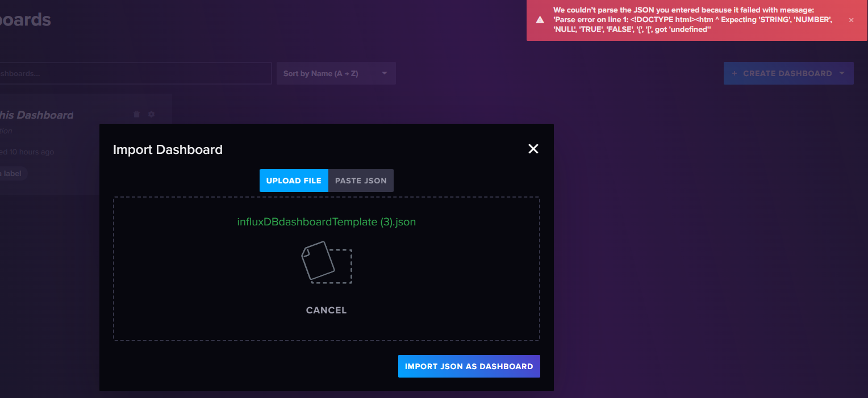
Task: Open the Create Dashboard button
Action: [788, 73]
